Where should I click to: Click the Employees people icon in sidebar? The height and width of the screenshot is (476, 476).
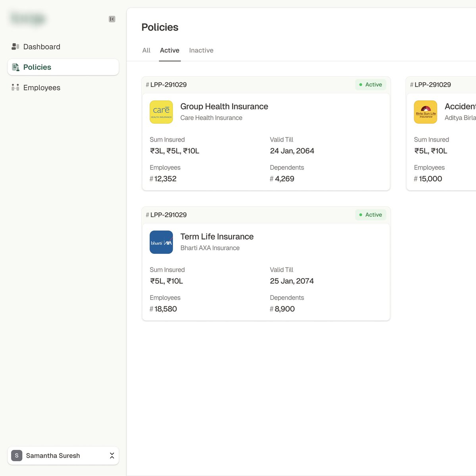coord(15,87)
